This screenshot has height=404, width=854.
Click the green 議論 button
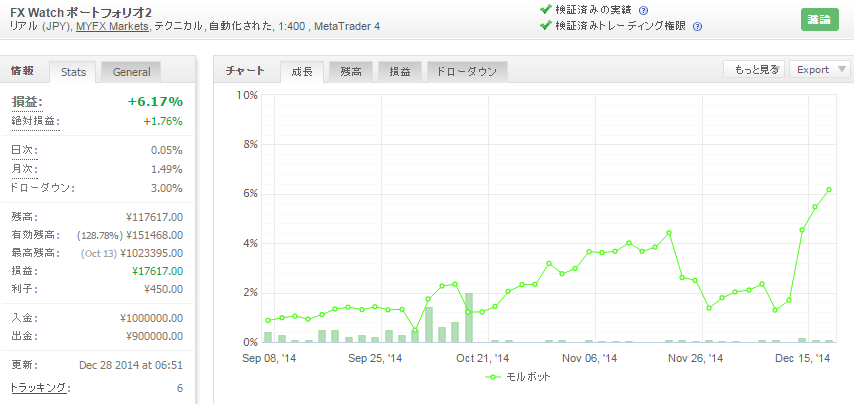[820, 20]
